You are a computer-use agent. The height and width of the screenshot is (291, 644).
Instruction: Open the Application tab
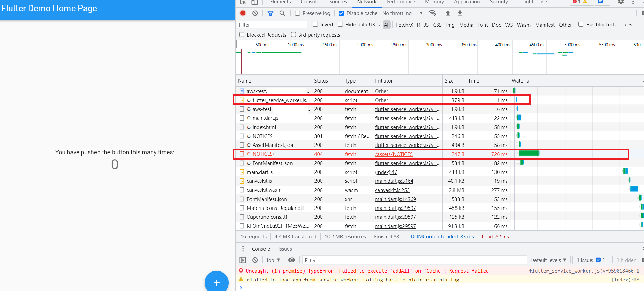(467, 2)
